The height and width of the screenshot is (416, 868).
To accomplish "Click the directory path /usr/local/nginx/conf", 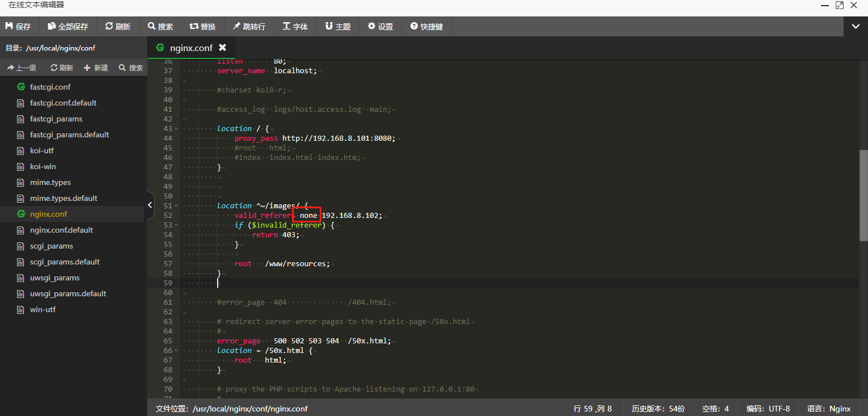I will click(x=61, y=48).
